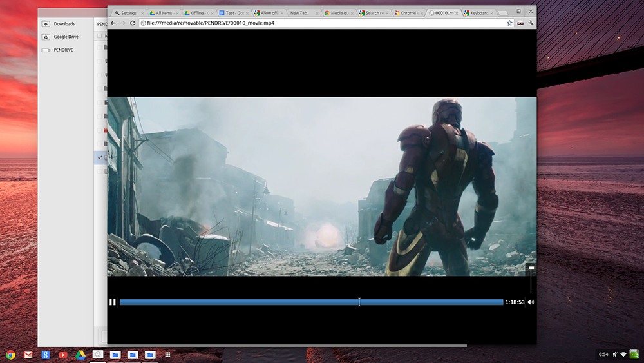Go forward with the browser arrow
644x363 pixels.
pos(123,23)
